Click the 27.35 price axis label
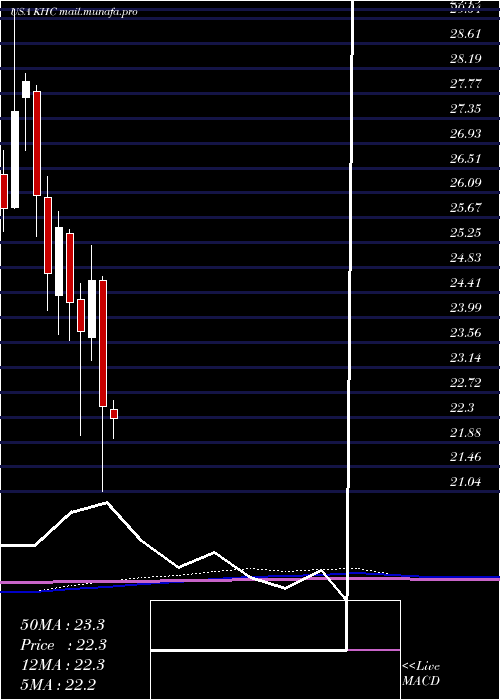This screenshot has height=700, width=500. tap(465, 108)
